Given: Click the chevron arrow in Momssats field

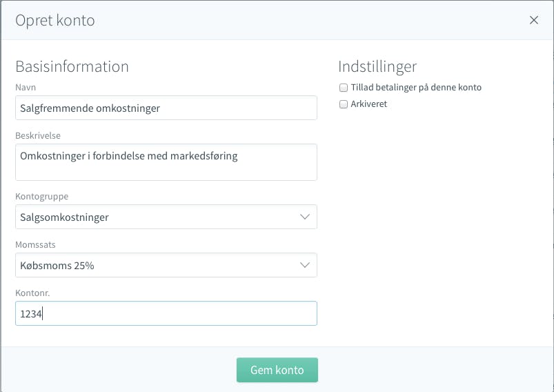Looking at the screenshot, I should click(x=304, y=265).
